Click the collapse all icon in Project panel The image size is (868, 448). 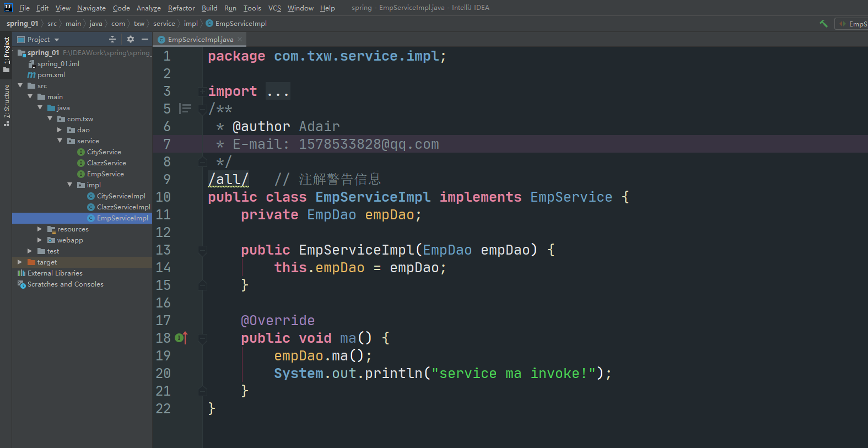pyautogui.click(x=112, y=39)
